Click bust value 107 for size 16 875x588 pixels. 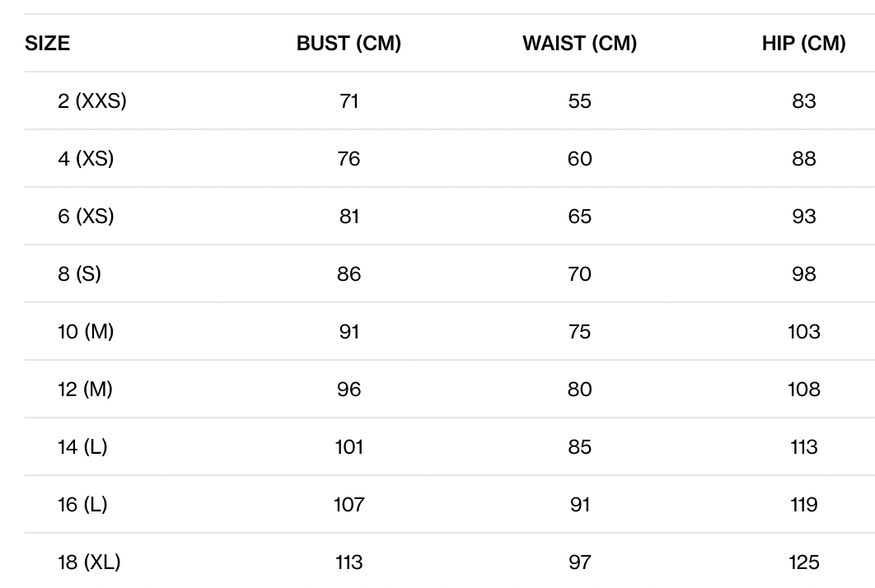(x=349, y=505)
